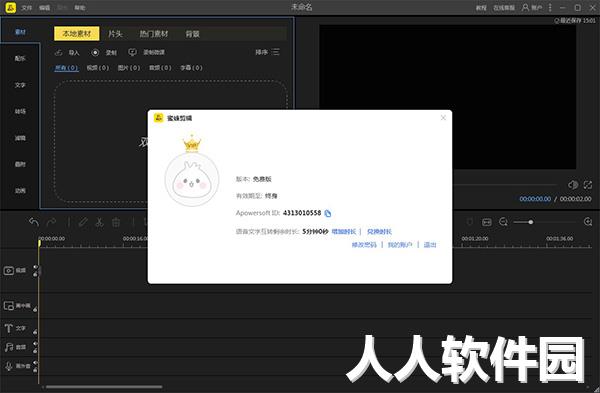Image resolution: width=600 pixels, height=393 pixels.
Task: Click the 导入 import icon
Action: click(59, 52)
